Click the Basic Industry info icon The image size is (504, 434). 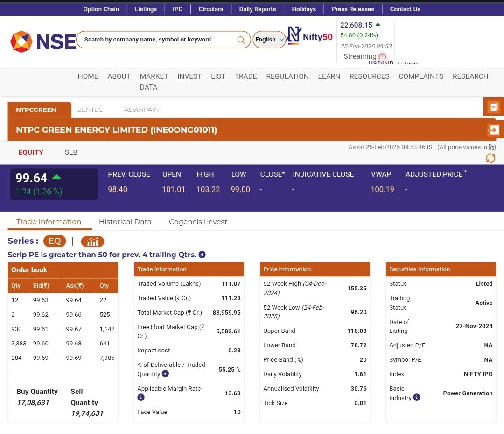point(417,397)
